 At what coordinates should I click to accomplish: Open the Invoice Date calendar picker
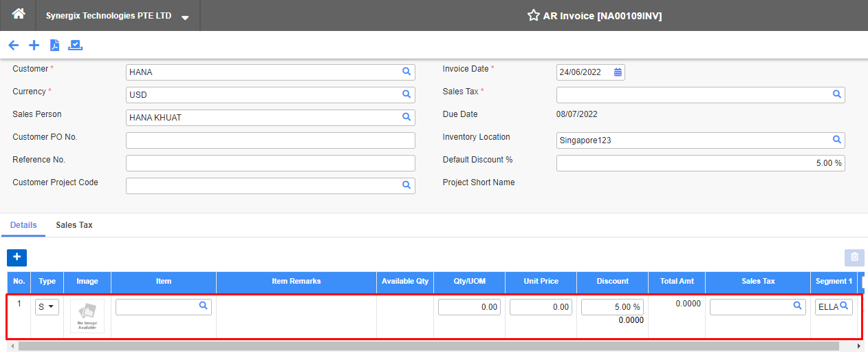coord(618,72)
